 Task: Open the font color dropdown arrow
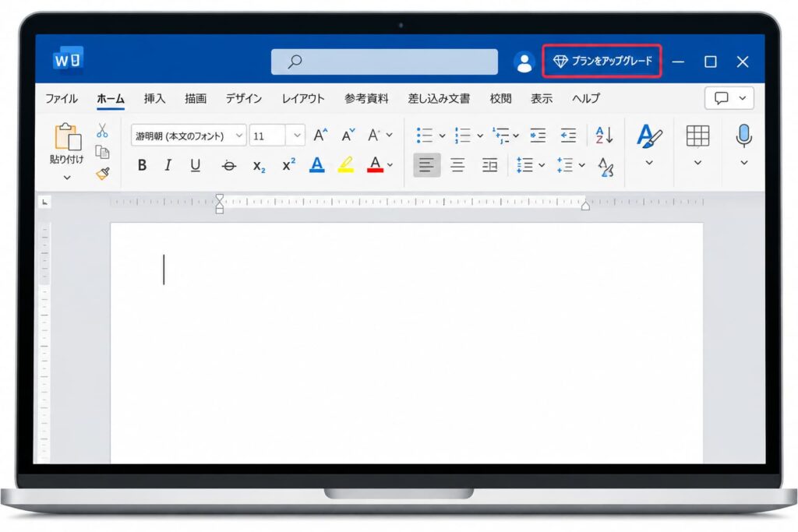point(390,165)
